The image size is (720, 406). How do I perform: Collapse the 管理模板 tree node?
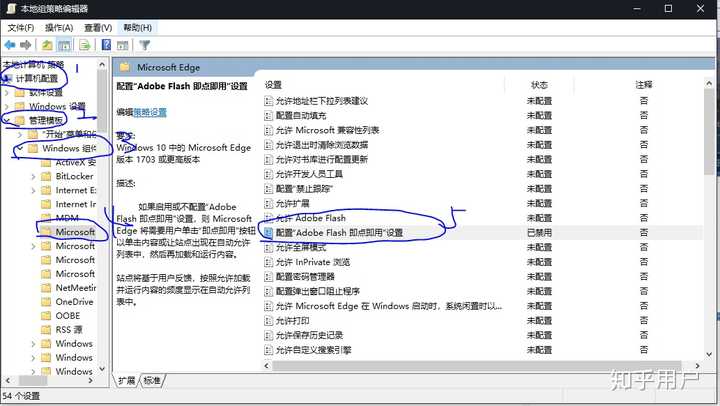tap(6, 120)
